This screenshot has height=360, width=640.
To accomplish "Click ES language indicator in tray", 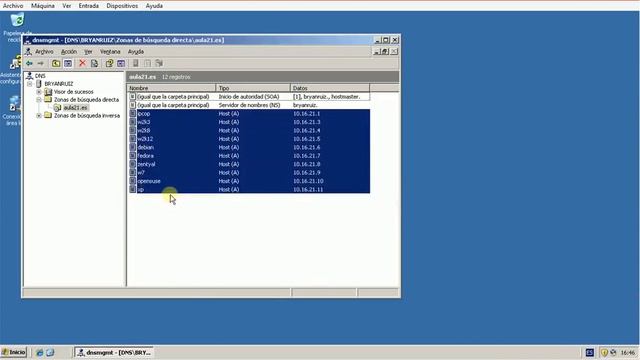I will point(590,353).
